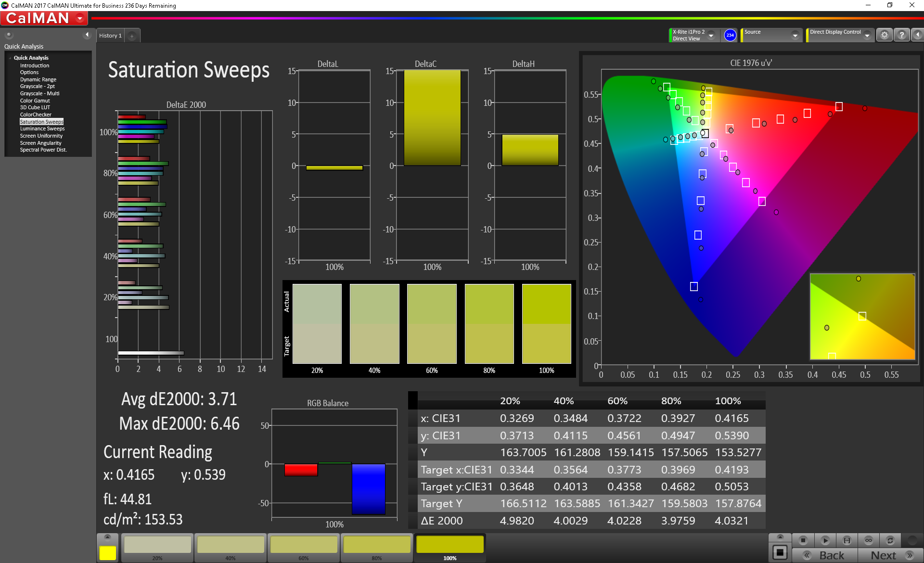This screenshot has height=563, width=924.
Task: Add a new history tab
Action: pyautogui.click(x=132, y=36)
